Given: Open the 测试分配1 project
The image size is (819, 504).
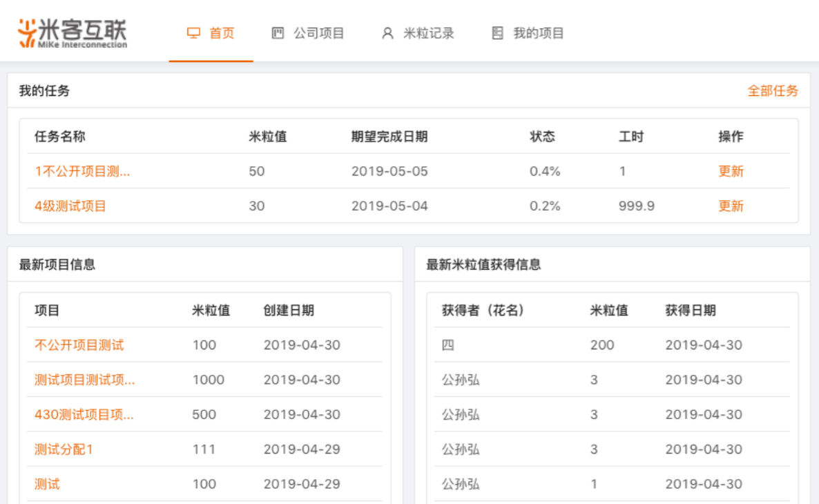Looking at the screenshot, I should tap(64, 449).
